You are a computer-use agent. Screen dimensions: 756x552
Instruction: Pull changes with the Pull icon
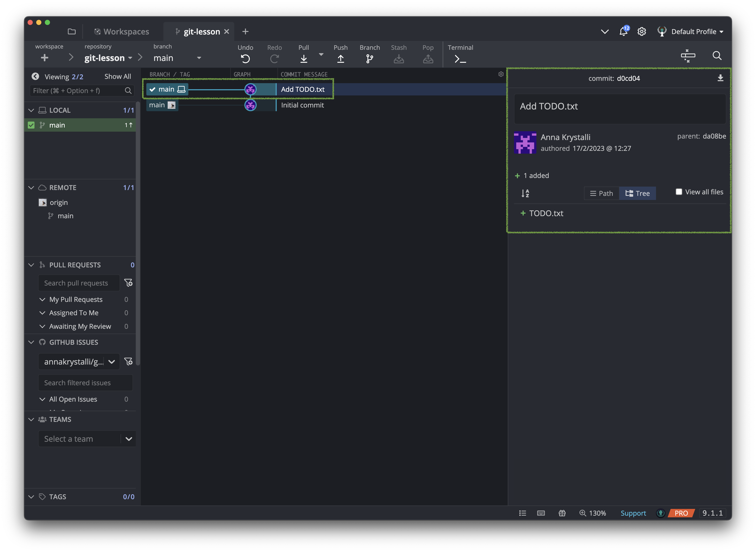[x=303, y=59]
